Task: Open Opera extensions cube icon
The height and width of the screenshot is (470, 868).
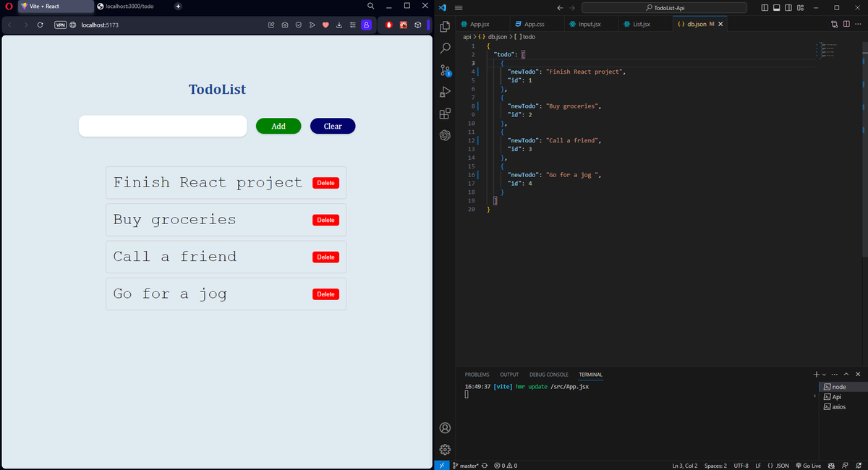Action: [x=417, y=25]
